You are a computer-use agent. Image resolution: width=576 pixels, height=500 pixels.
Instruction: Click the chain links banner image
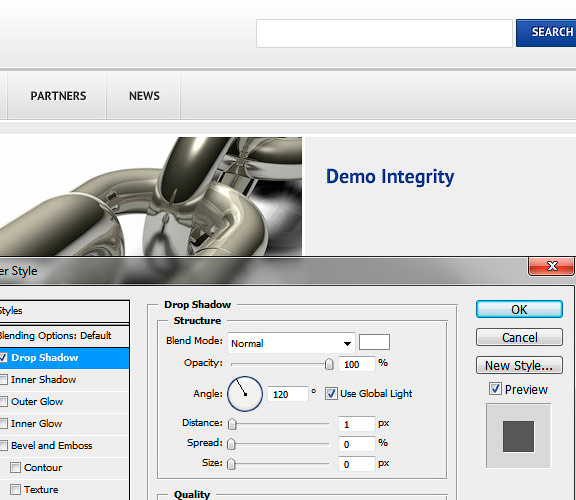151,196
